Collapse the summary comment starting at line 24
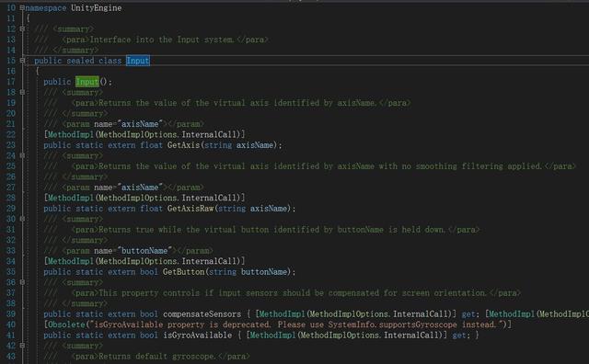This screenshot has width=589, height=364. click(x=22, y=155)
